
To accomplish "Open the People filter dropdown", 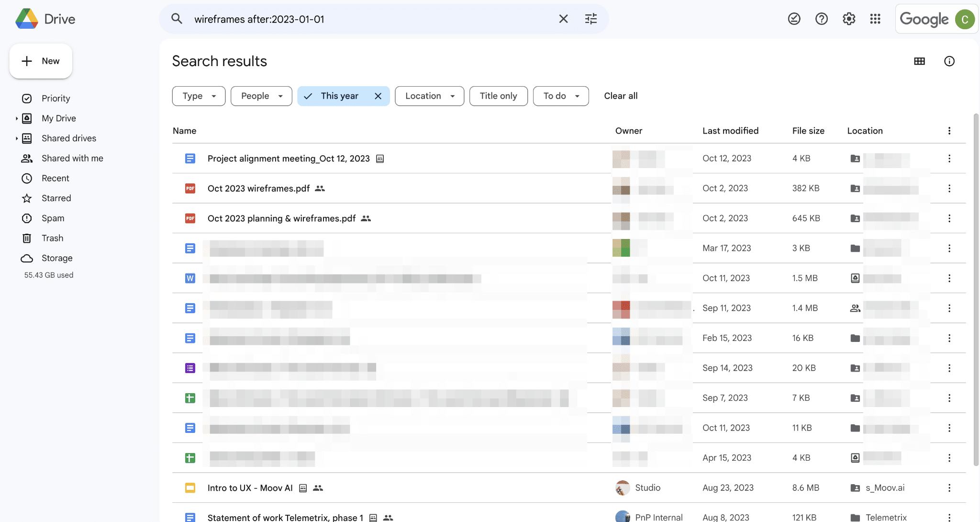I will [261, 96].
